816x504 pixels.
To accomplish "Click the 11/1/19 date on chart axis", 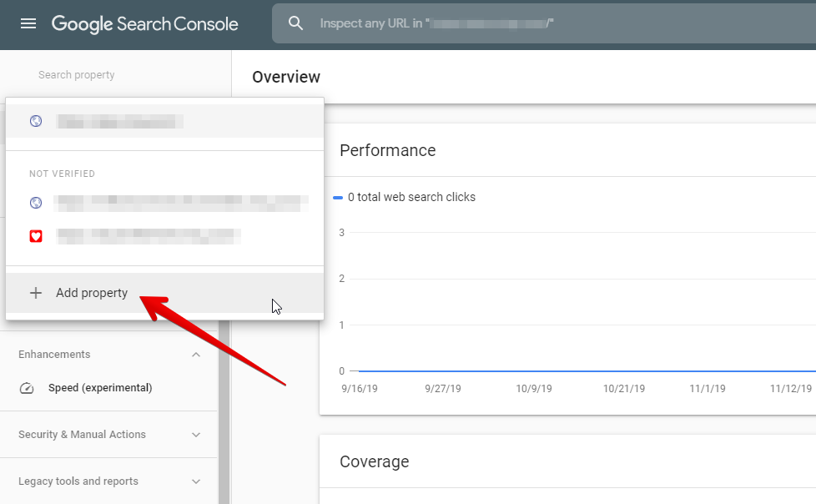I will (x=708, y=388).
